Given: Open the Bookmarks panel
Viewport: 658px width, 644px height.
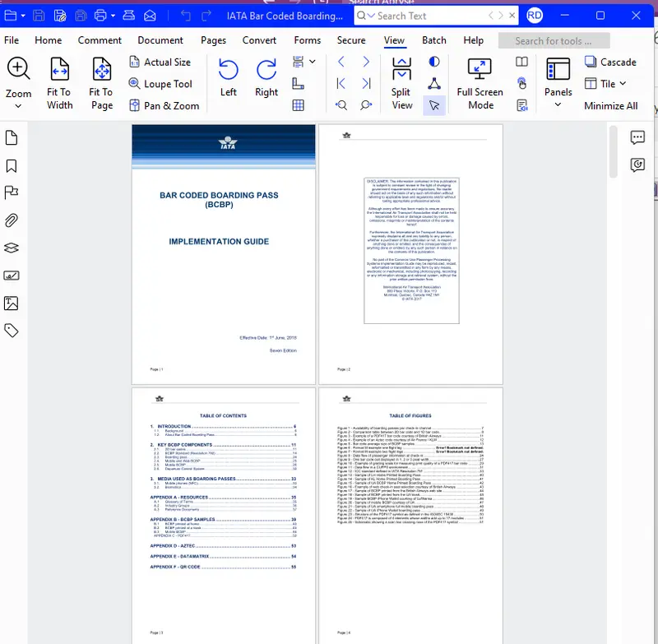Looking at the screenshot, I should [12, 166].
